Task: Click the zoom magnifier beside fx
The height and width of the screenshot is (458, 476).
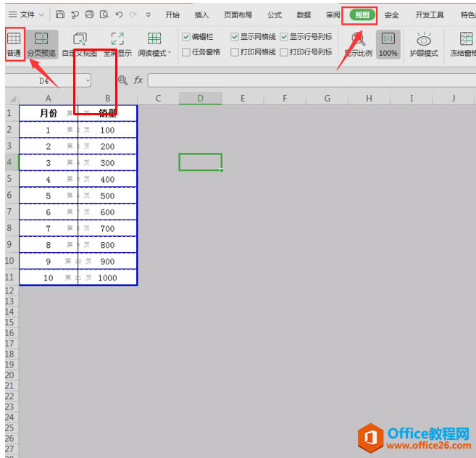Action: (122, 80)
